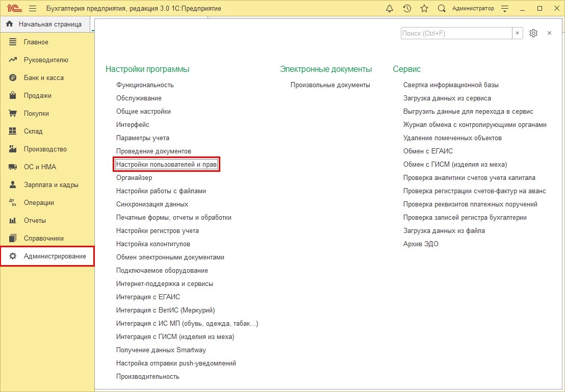Click the ОС и НМА truck icon
565x392 pixels.
point(13,167)
